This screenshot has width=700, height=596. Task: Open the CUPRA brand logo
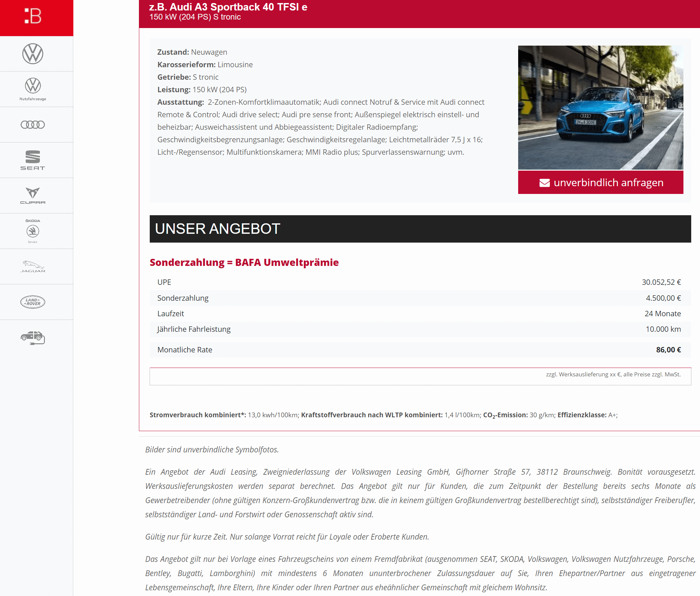pos(33,196)
